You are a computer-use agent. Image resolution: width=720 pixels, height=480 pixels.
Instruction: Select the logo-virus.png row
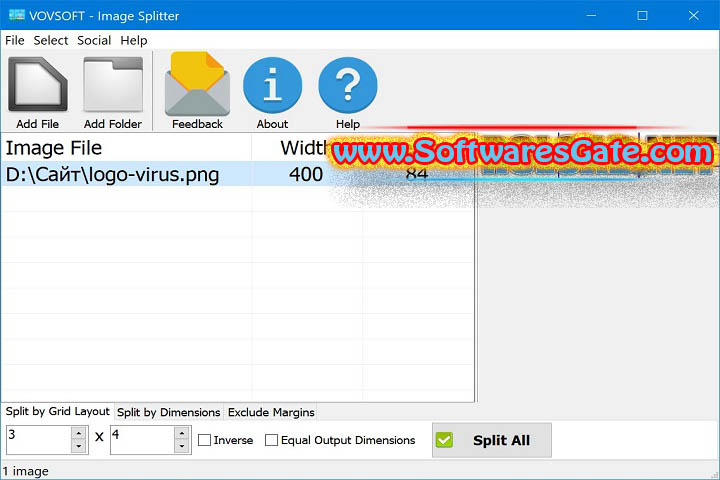(237, 174)
